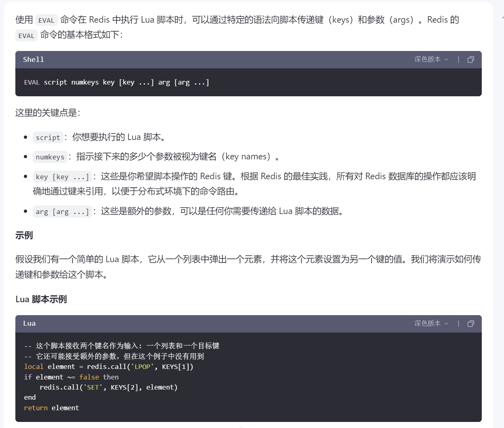Open 深色版本 dropdown in Lua block
504x428 pixels.
coord(431,324)
